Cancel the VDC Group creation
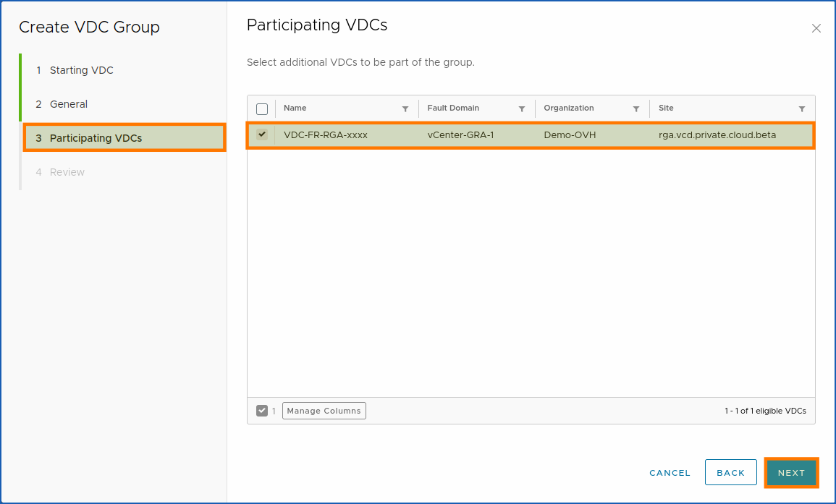 (x=669, y=472)
